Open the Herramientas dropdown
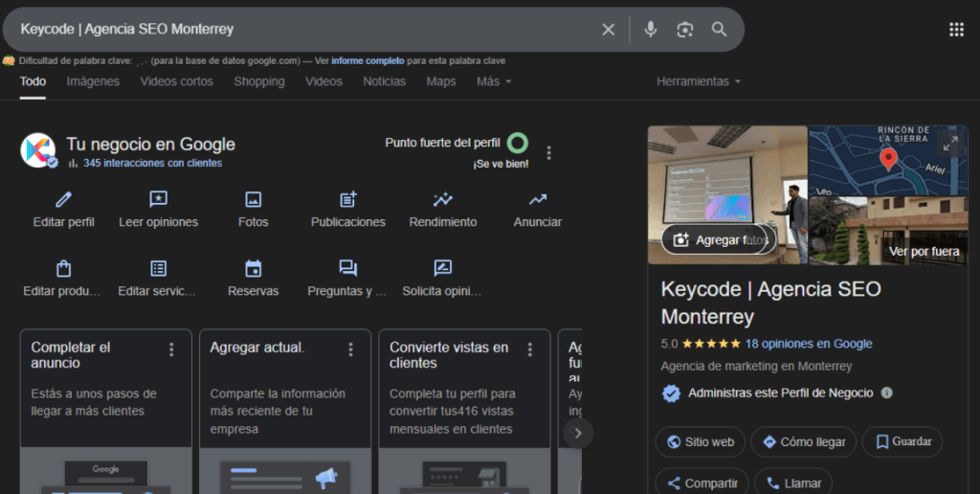The image size is (980, 494). point(699,81)
